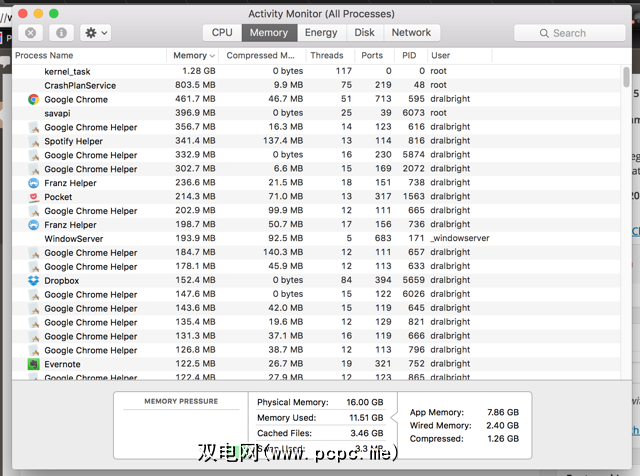Select the kernel_task process name
The width and height of the screenshot is (640, 476).
(67, 71)
